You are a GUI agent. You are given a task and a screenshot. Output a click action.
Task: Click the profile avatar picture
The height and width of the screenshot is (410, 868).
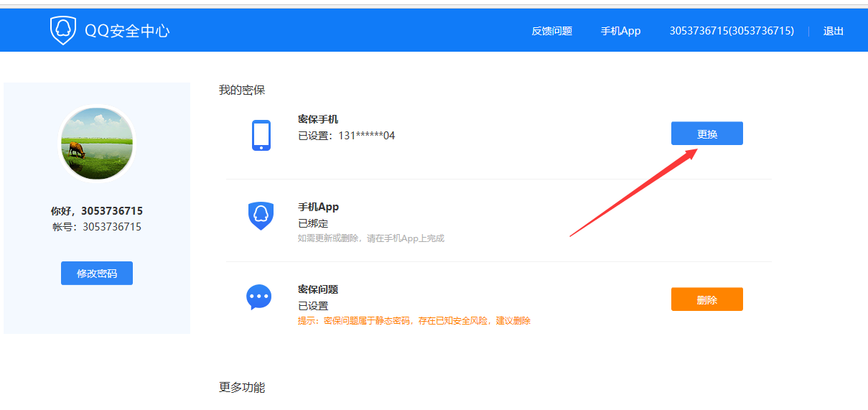tap(97, 143)
